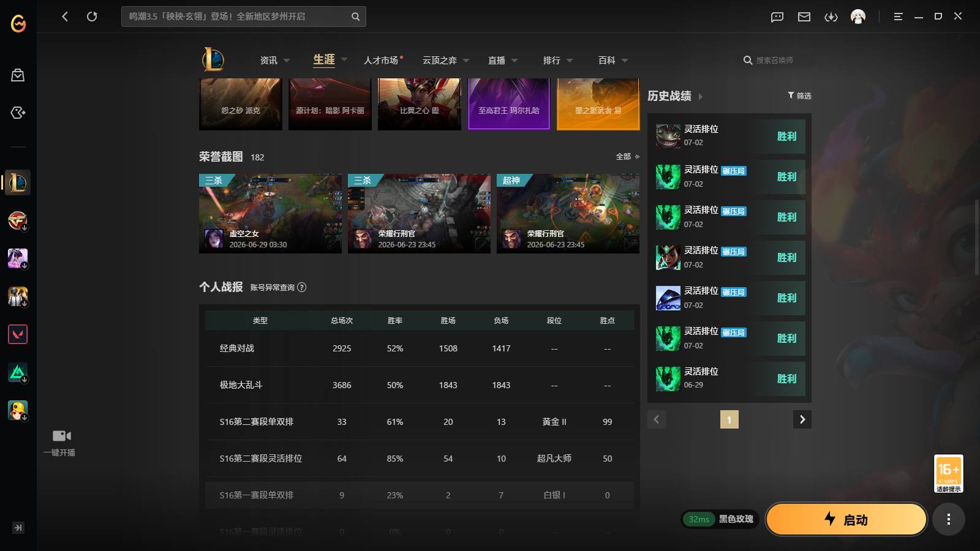Select the PUBG-style squad game icon in the sidebar
Screen dimensions: 980x551
point(18,296)
